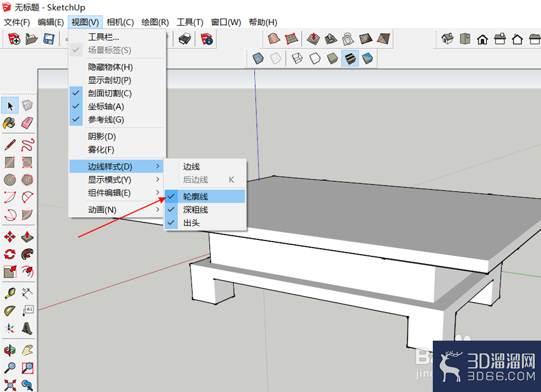Choose the Freehand curve tool
The height and width of the screenshot is (392, 541).
[27, 145]
